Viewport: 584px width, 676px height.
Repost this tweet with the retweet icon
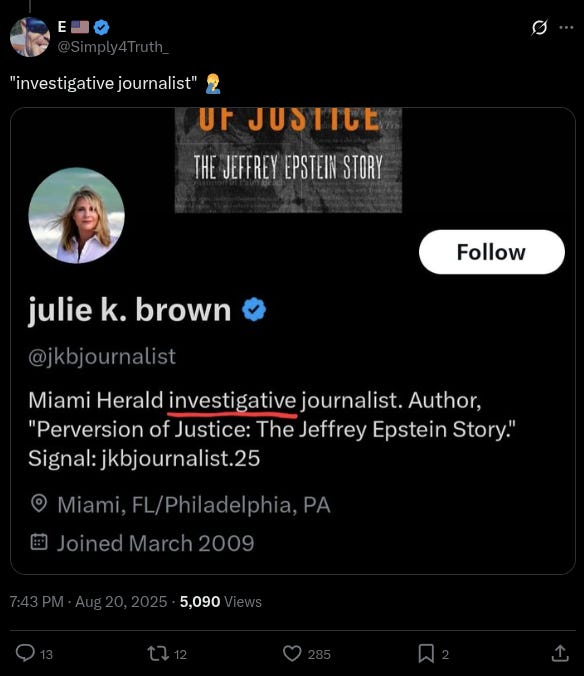158,653
